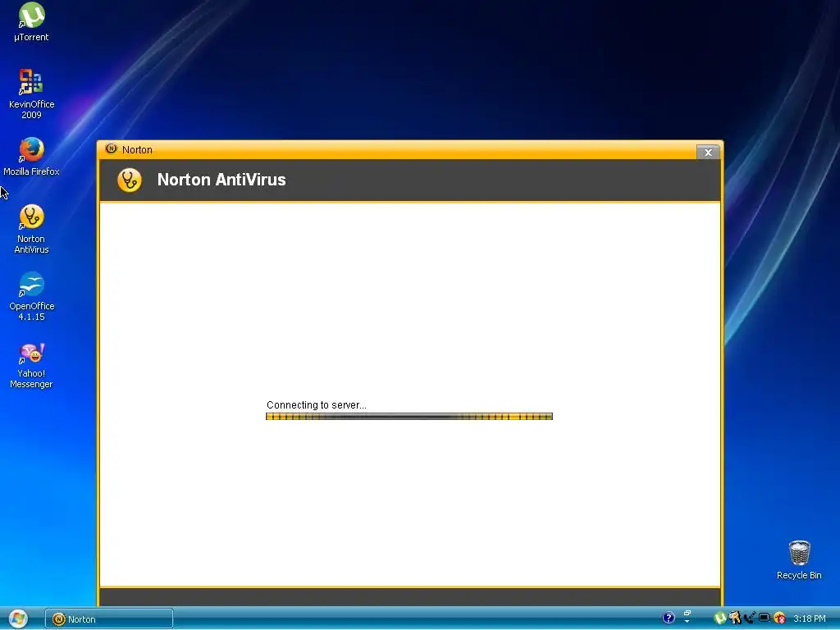Select the Yahoo! Messenger desktop icon

click(31, 365)
